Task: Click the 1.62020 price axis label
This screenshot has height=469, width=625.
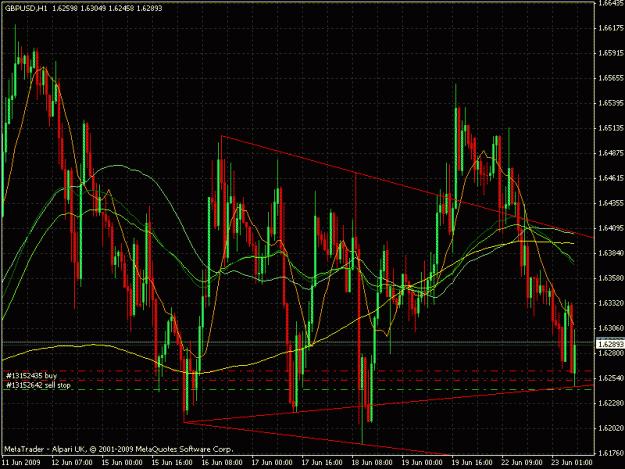Action: pos(611,428)
